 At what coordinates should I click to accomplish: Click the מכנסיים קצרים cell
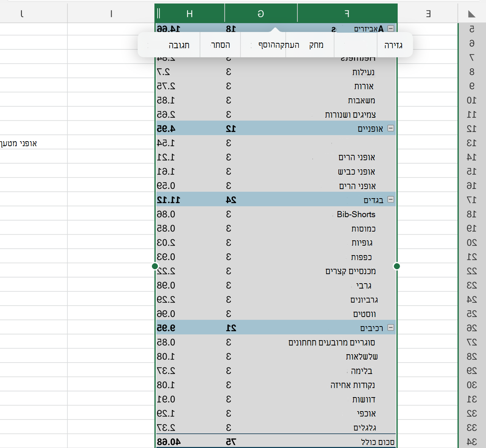point(350,271)
